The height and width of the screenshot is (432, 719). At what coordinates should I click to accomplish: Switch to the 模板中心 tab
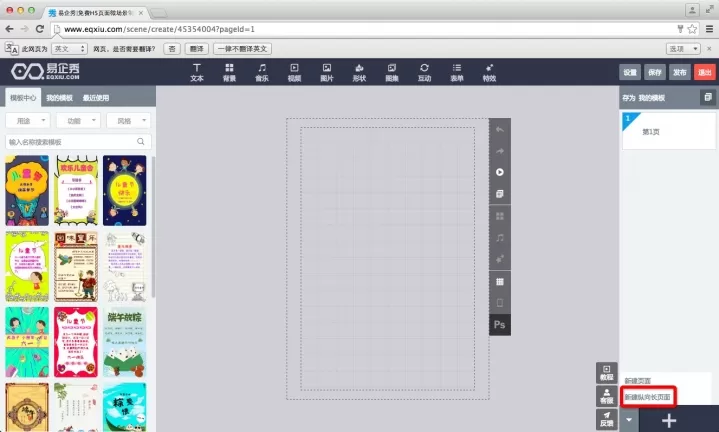23,98
